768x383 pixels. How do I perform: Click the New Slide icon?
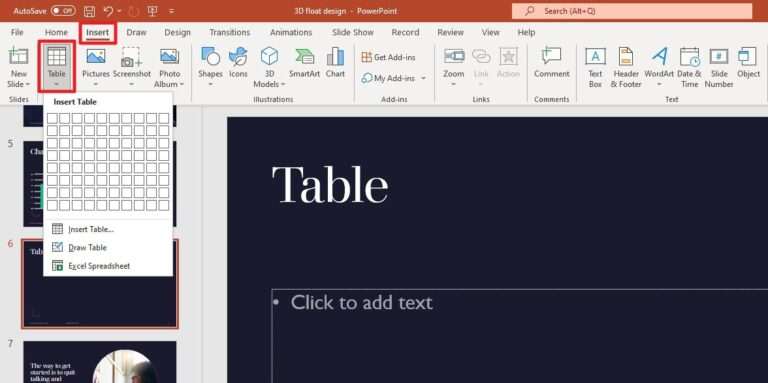pyautogui.click(x=19, y=56)
